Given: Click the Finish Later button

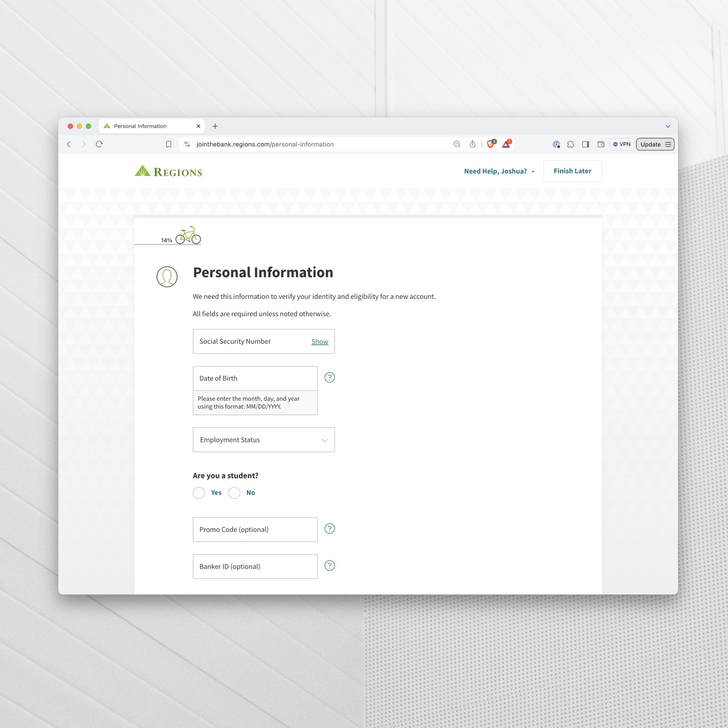Looking at the screenshot, I should [x=572, y=171].
